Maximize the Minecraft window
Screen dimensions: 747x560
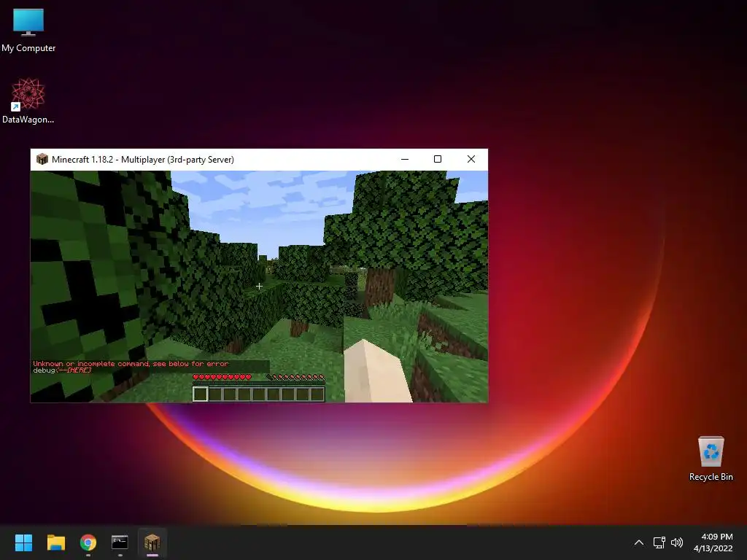438,159
